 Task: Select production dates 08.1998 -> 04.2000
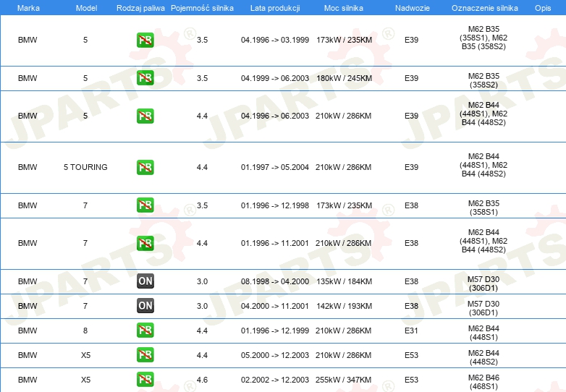275,281
